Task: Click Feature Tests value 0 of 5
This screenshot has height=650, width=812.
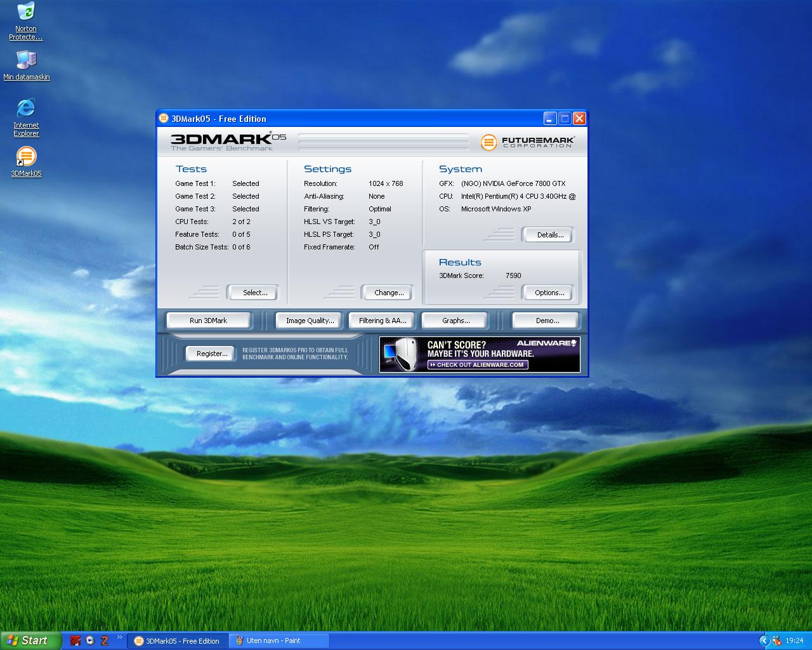Action: (x=241, y=234)
